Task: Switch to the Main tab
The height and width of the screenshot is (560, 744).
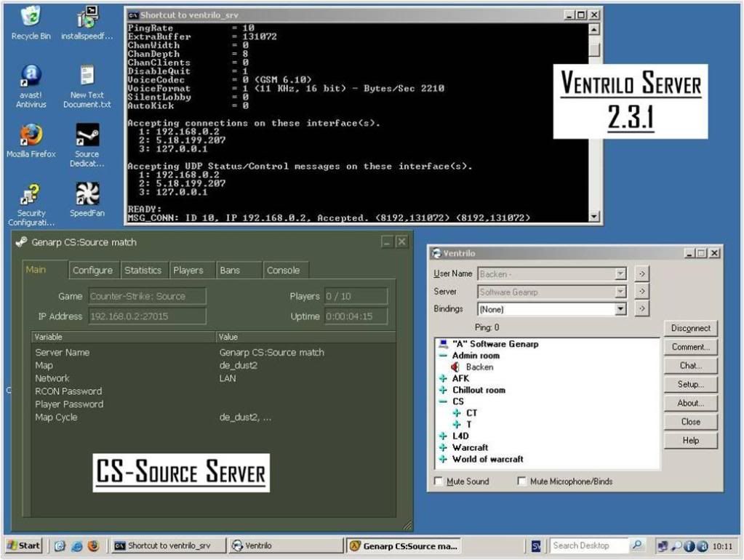Action: click(44, 270)
